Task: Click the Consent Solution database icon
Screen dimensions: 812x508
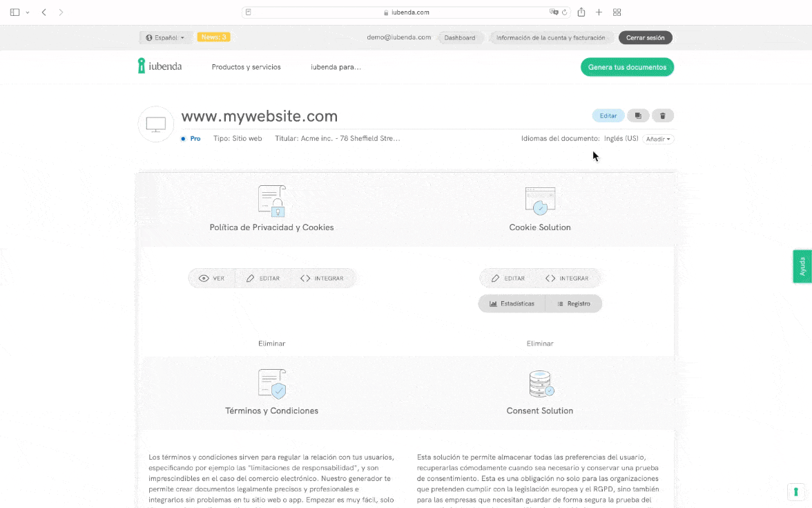Action: point(540,384)
